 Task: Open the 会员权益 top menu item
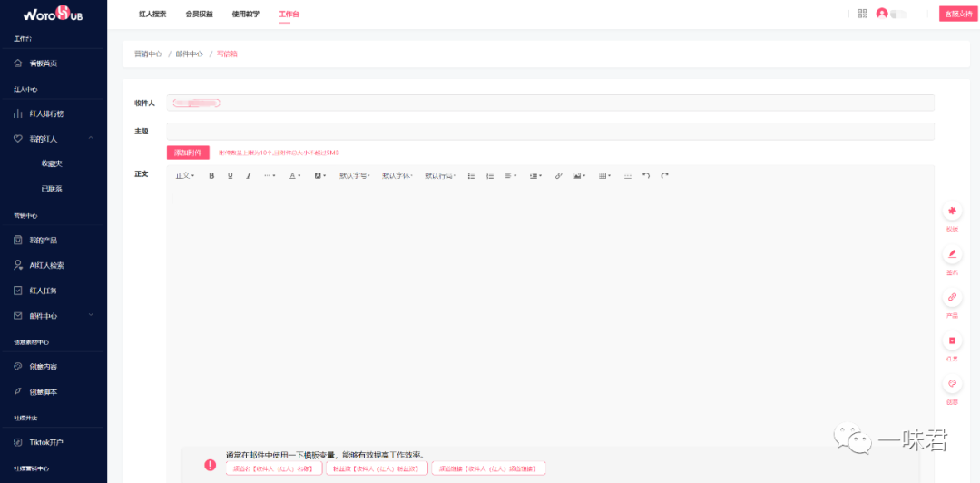[x=200, y=14]
